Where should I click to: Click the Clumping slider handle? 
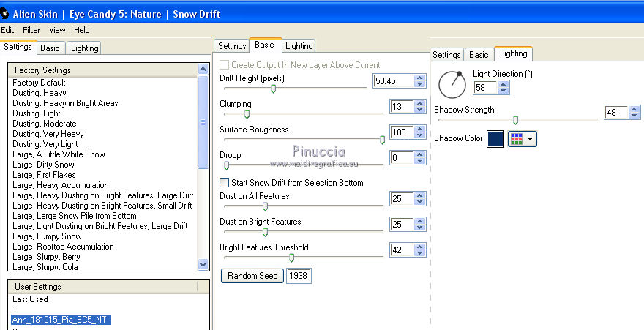tap(247, 115)
